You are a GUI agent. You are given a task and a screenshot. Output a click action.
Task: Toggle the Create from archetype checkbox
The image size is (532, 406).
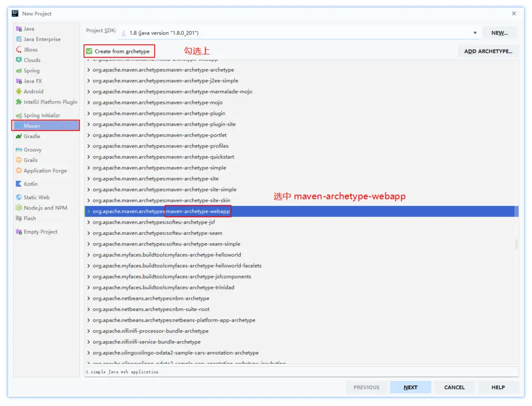[x=89, y=51]
